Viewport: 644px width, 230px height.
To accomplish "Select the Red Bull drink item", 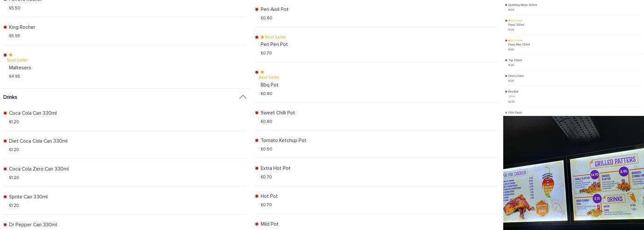I will coord(513,92).
